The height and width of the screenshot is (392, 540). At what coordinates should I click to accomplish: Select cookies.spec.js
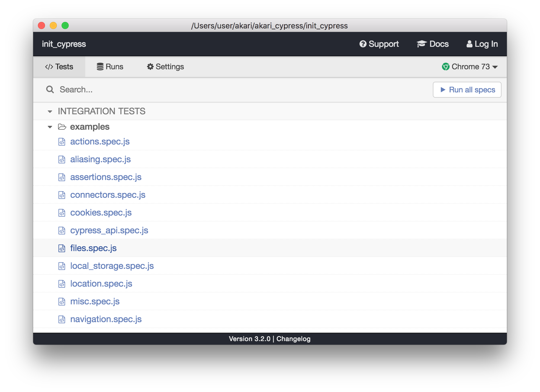(x=101, y=213)
